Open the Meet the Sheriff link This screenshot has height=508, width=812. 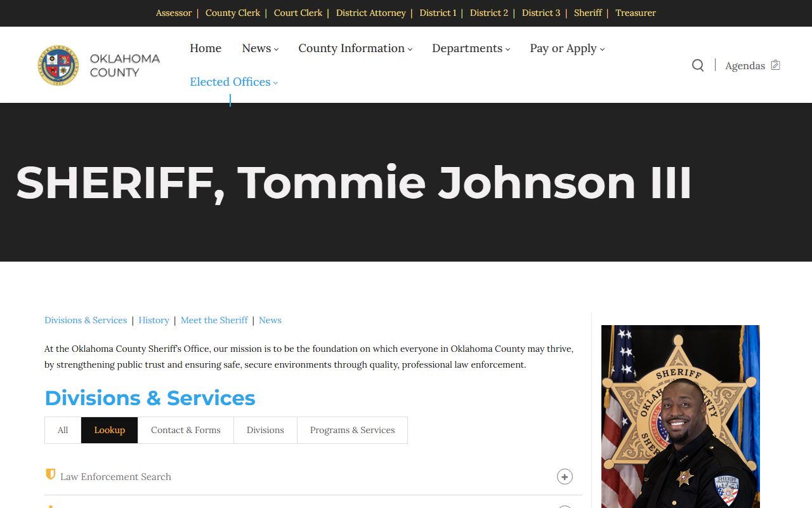coord(214,320)
